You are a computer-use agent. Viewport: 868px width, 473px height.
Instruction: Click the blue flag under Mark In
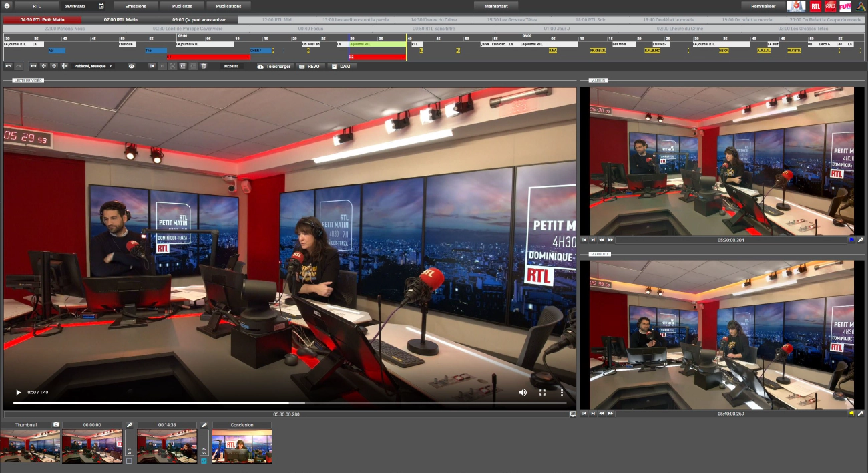pyautogui.click(x=851, y=239)
